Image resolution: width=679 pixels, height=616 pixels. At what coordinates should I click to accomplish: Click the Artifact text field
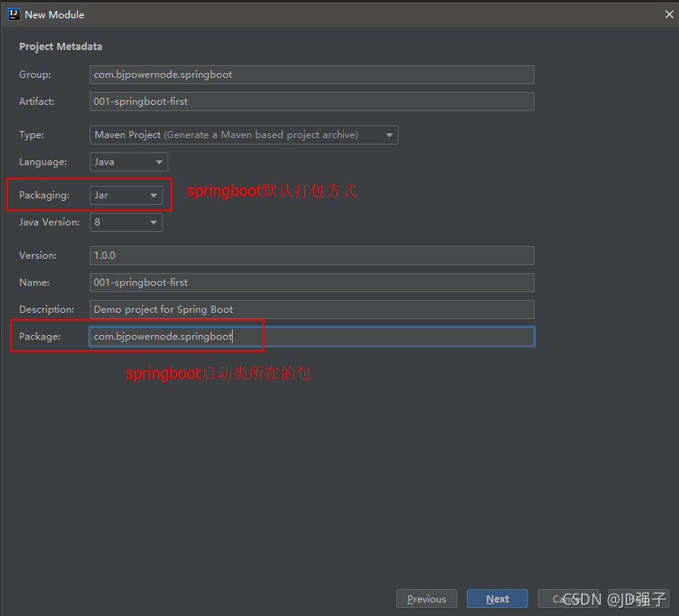click(x=312, y=102)
